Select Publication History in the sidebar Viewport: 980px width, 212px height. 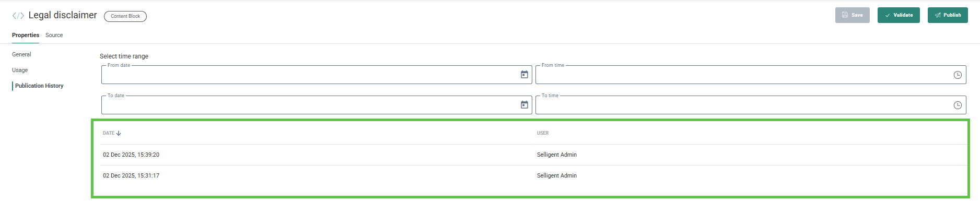click(x=39, y=86)
